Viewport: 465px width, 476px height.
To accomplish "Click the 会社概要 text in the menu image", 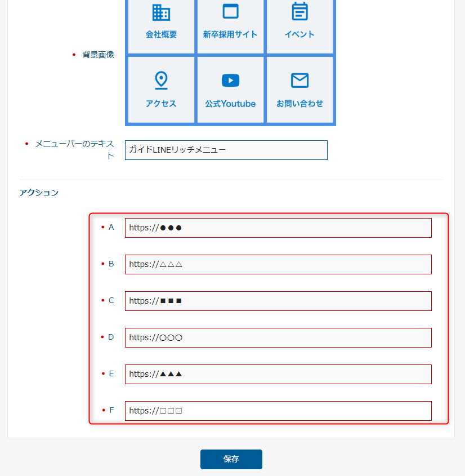I will tap(161, 34).
